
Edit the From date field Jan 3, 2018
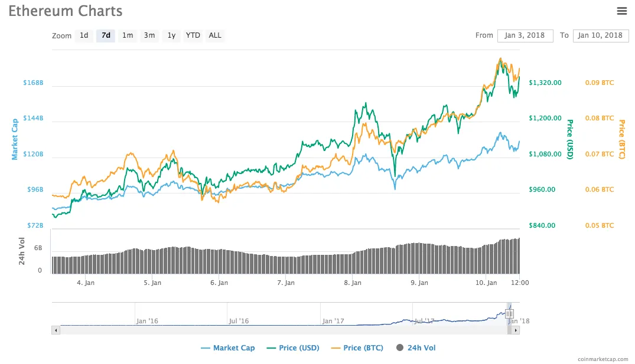525,35
